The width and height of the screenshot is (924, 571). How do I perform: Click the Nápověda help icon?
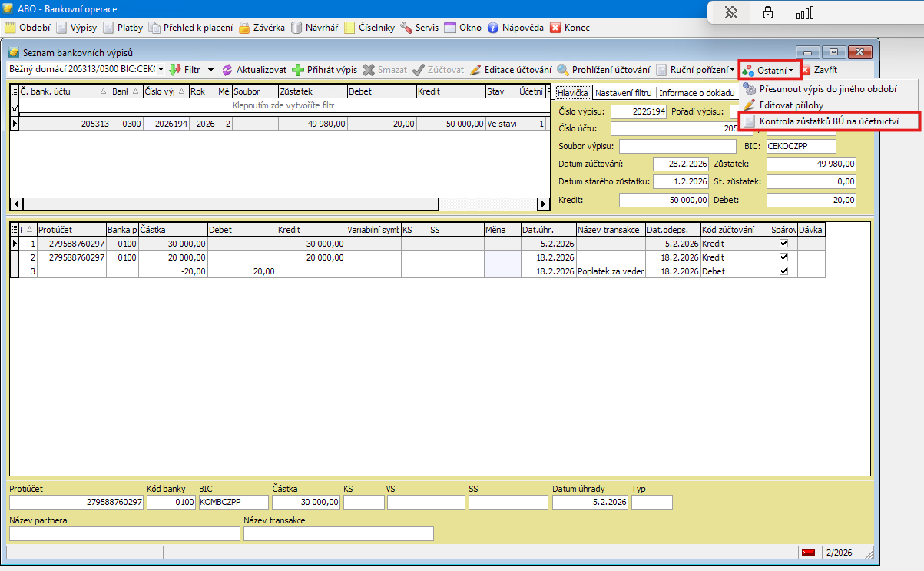493,28
